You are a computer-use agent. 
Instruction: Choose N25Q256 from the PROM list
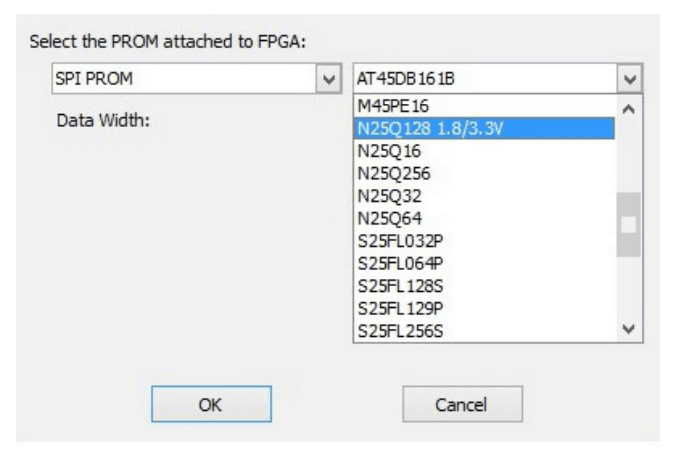(x=385, y=172)
